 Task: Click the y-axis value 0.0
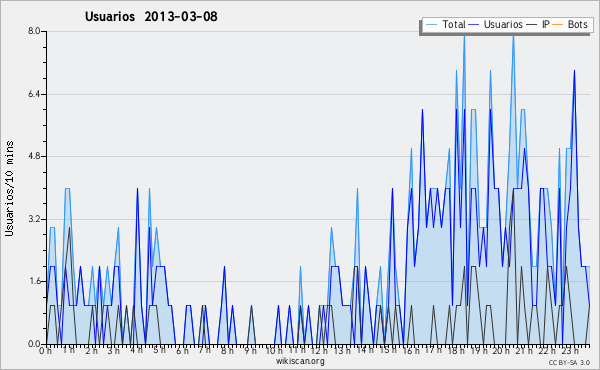click(x=34, y=344)
